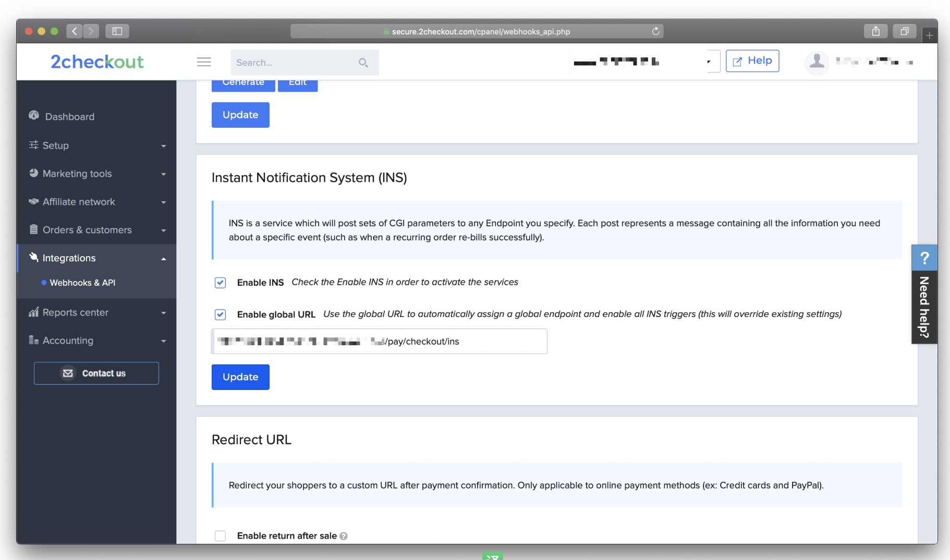Click the help tooltip icon beside Enable return after sale
The height and width of the screenshot is (560, 950).
pos(344,536)
